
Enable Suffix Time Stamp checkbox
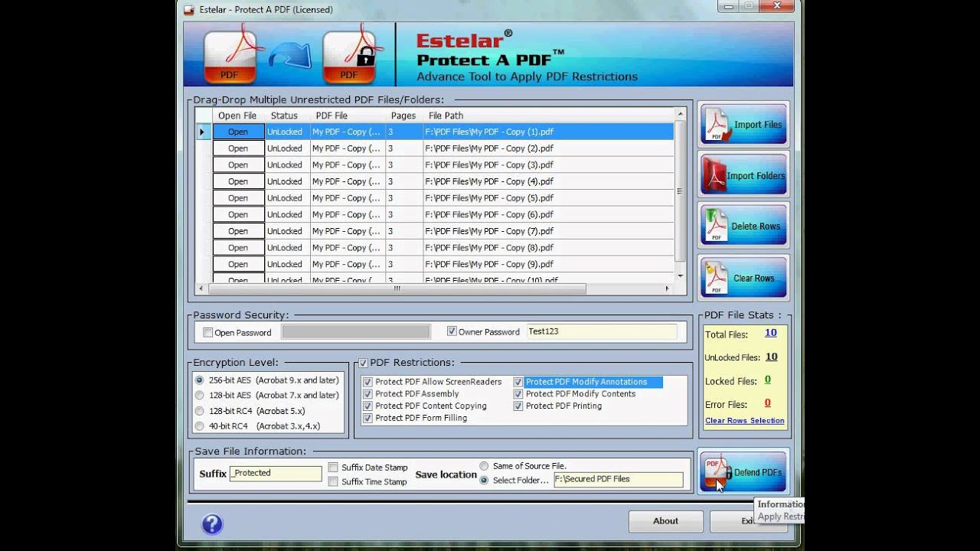pos(333,481)
